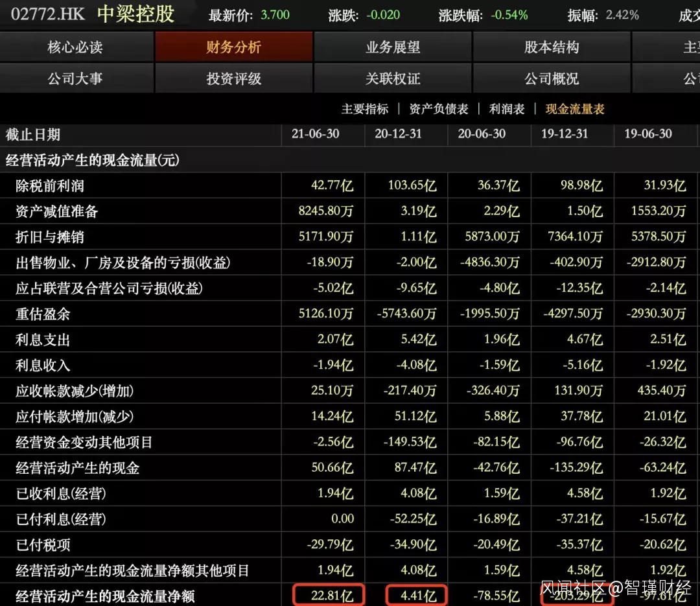This screenshot has width=700, height=606.
Task: Click the 中梁控股 company name
Action: coord(135,14)
